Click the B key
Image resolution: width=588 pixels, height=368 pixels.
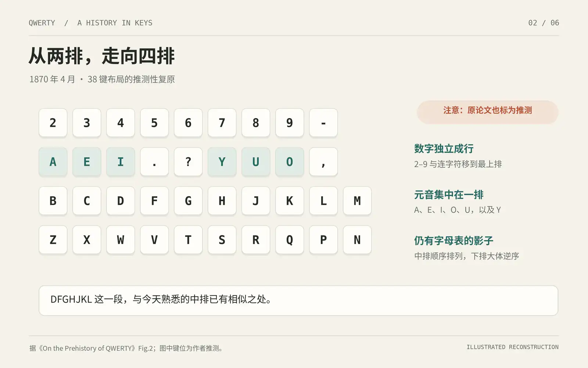tap(53, 201)
